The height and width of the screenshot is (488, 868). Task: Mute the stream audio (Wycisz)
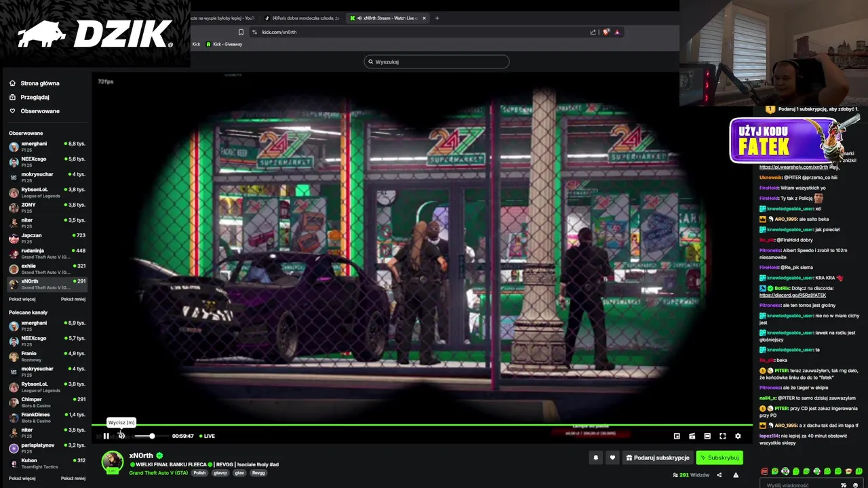(x=121, y=436)
